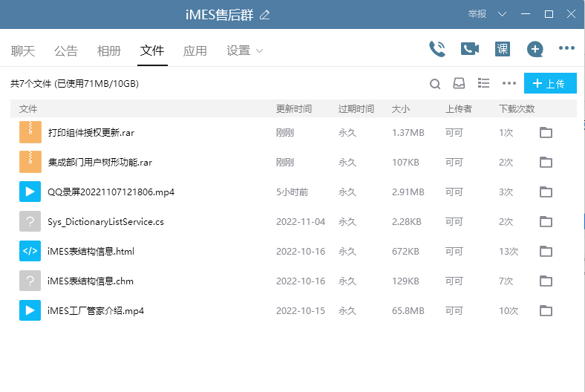Image resolution: width=585 pixels, height=392 pixels.
Task: Click the video icon of QQ录屏20221107121806.mp4
Action: click(30, 192)
